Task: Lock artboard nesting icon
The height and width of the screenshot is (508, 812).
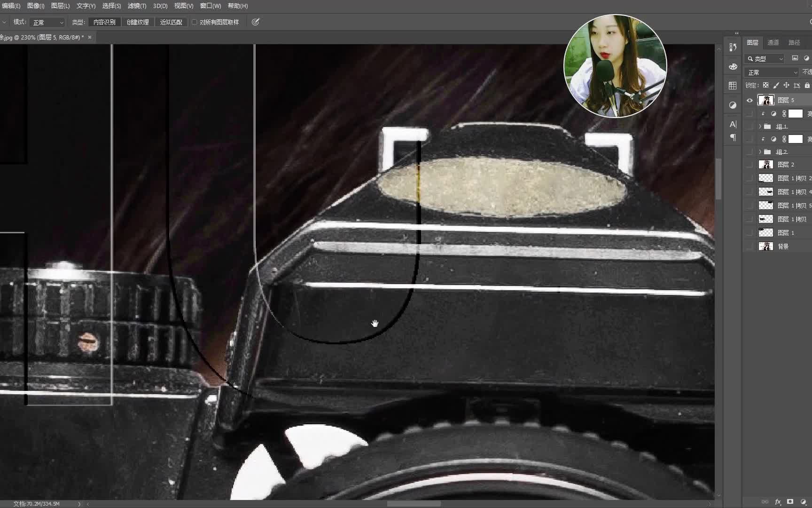Action: point(796,85)
